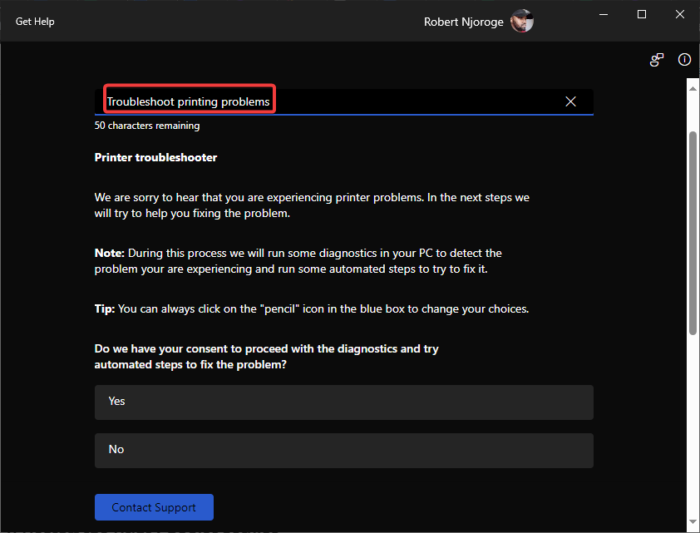Maximize the Get Help window
This screenshot has width=700, height=533.
641,14
